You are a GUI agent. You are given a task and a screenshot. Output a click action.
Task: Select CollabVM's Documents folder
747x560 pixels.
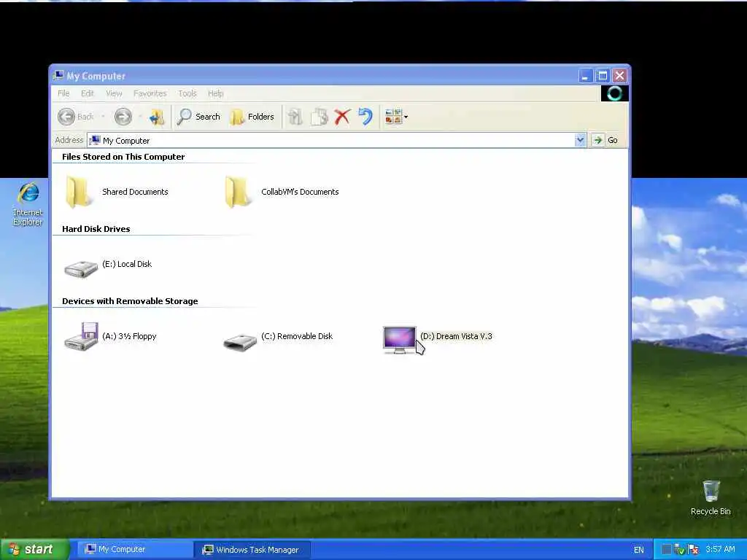tap(282, 192)
